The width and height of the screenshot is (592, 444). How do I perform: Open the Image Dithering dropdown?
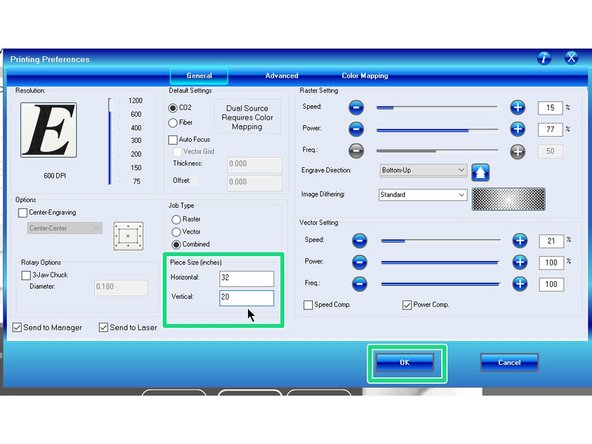pyautogui.click(x=422, y=195)
